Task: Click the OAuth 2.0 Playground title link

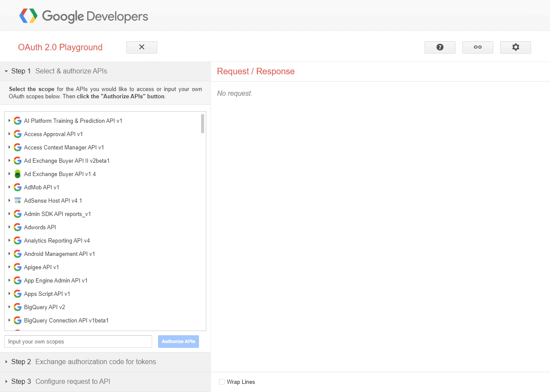Action: click(60, 47)
